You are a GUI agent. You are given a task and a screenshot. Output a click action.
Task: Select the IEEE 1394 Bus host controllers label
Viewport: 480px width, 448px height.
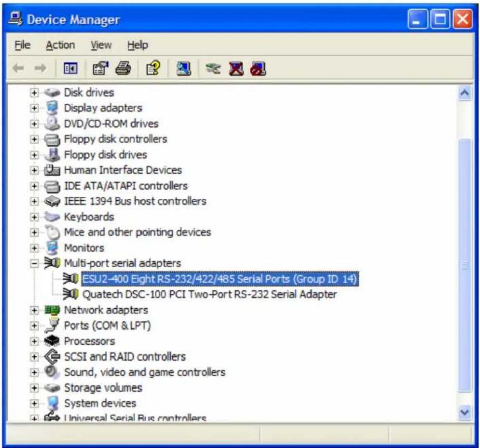(x=135, y=201)
